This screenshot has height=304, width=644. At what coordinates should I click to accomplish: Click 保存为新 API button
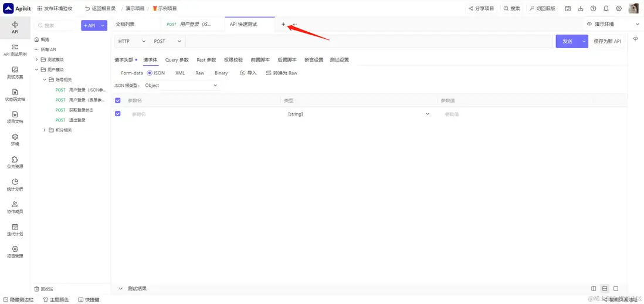(x=607, y=41)
